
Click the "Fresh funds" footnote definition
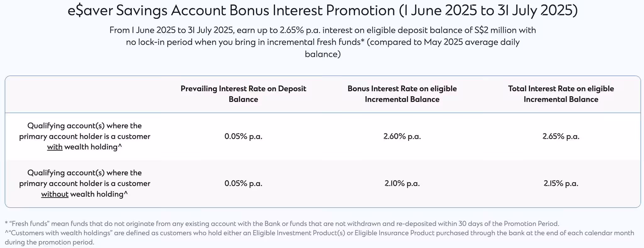pos(282,224)
